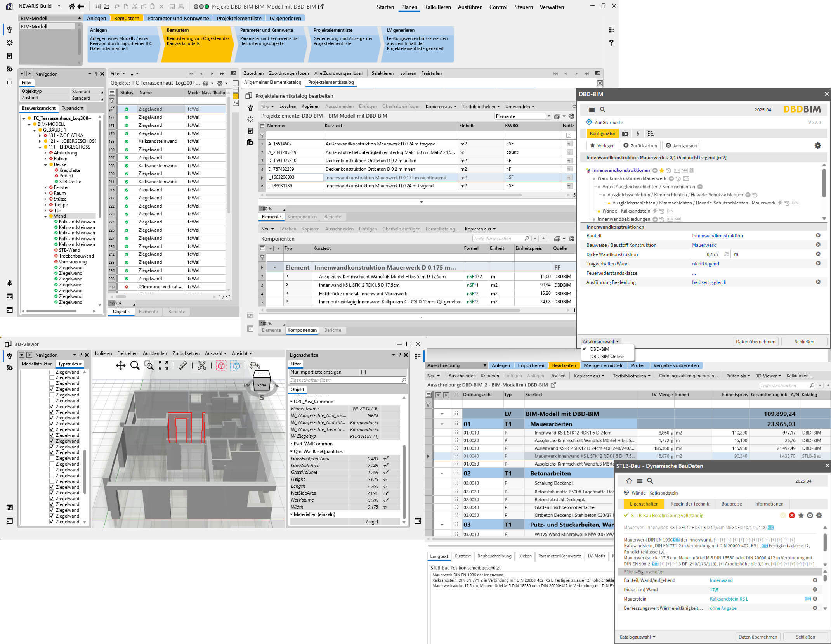Image resolution: width=831 pixels, height=644 pixels.
Task: Select the scissors section-cut tool in 3D-Viewer
Action: pyautogui.click(x=202, y=365)
